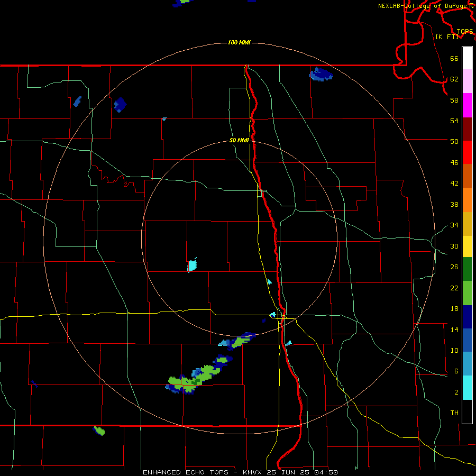The image size is (476, 476).
Task: Click the 50 NMI range ring label
Action: 239,140
